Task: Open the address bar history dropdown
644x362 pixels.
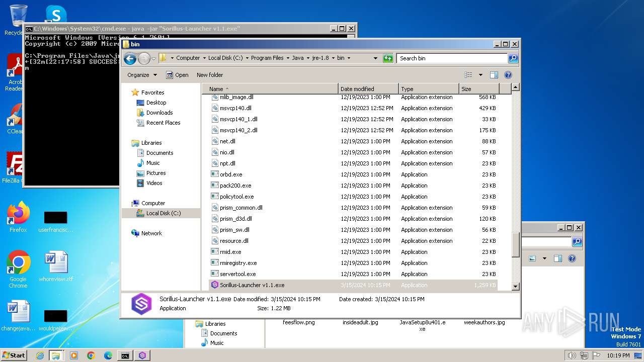Action: [375, 58]
